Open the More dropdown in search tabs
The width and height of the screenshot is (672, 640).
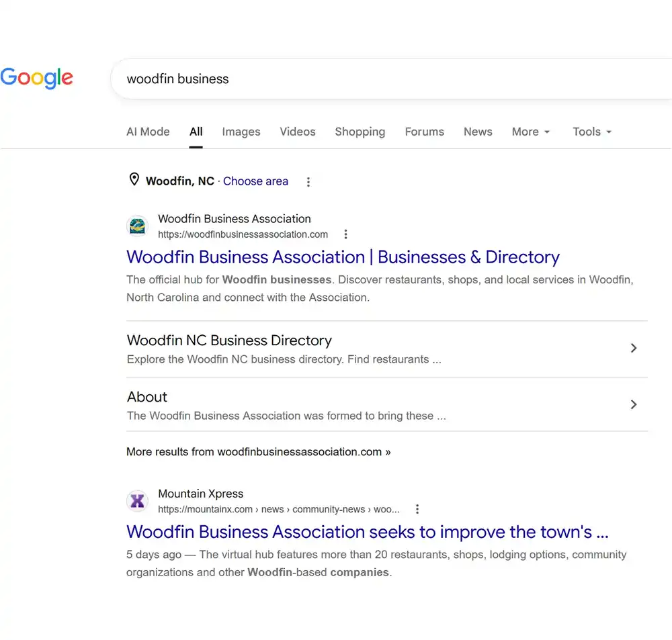[x=531, y=132]
